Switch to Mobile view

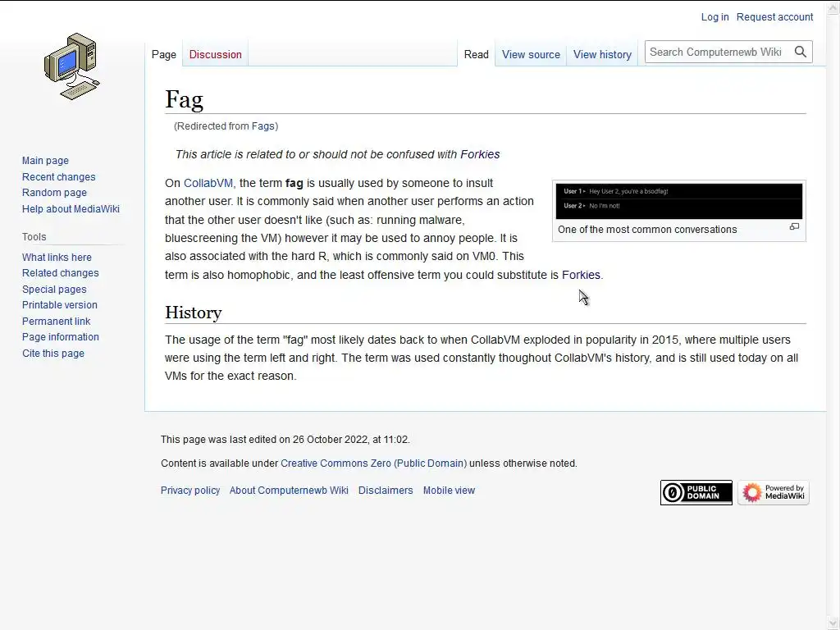(449, 491)
